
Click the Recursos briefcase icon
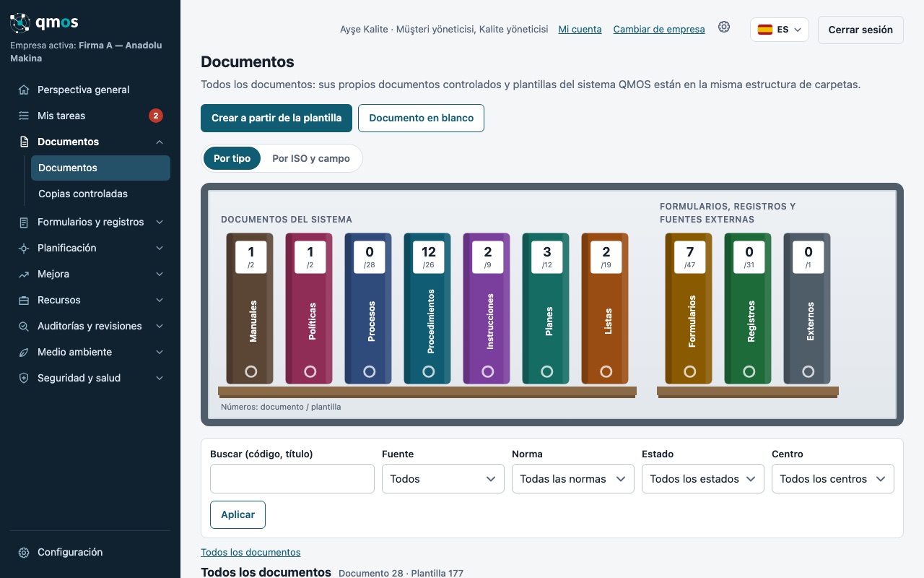click(24, 300)
